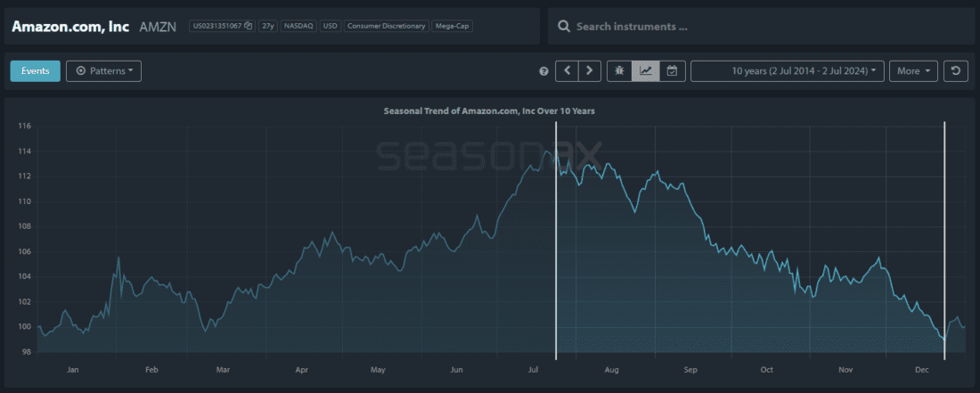Viewport: 980px width, 393px height.
Task: Click the USD currency tag
Action: tap(331, 26)
